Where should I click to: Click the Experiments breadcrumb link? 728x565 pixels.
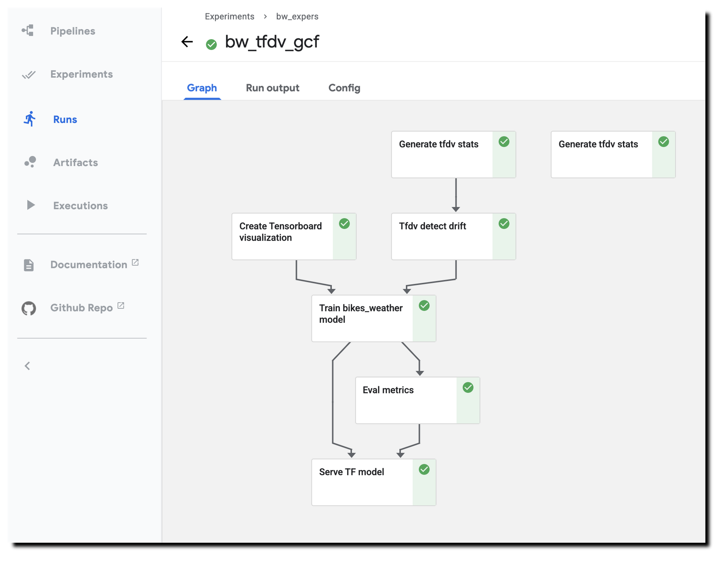tap(229, 16)
